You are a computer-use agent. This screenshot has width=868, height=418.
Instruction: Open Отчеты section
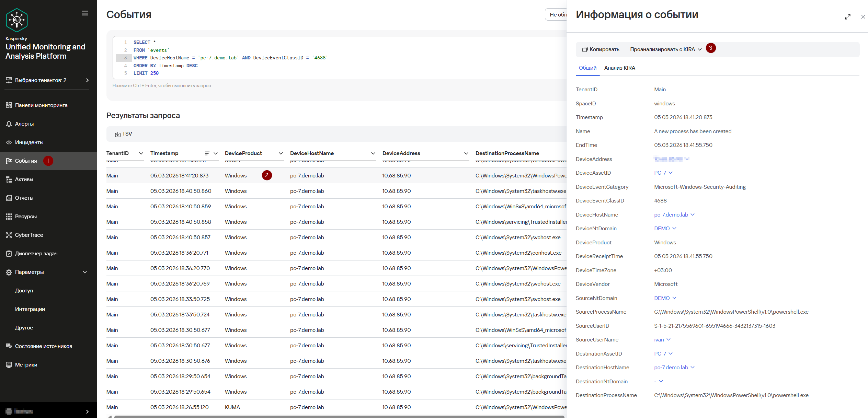click(24, 198)
